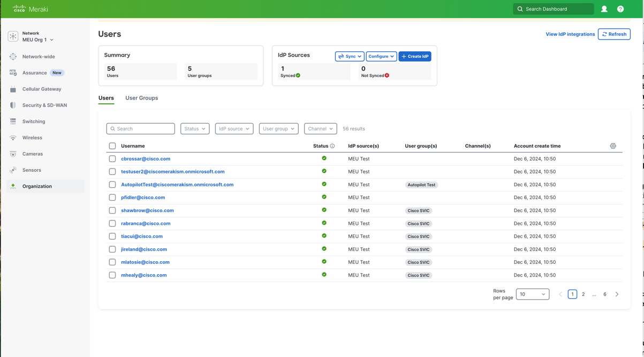Image resolution: width=644 pixels, height=357 pixels.
Task: Check the select-all users checkbox
Action: pos(112,146)
